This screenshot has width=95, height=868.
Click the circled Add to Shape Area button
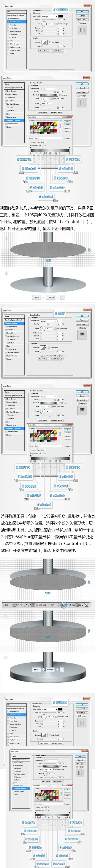(63, 605)
